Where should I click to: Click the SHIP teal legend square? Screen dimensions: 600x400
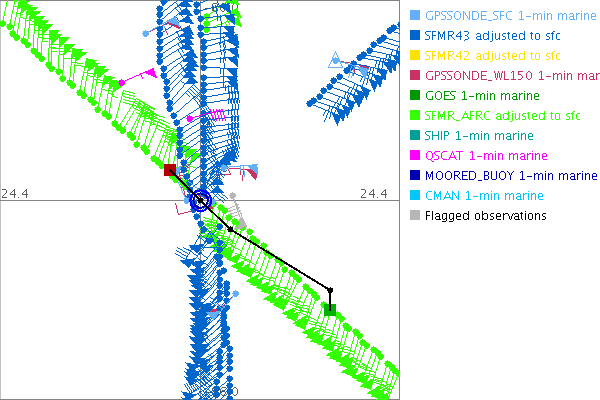point(415,136)
